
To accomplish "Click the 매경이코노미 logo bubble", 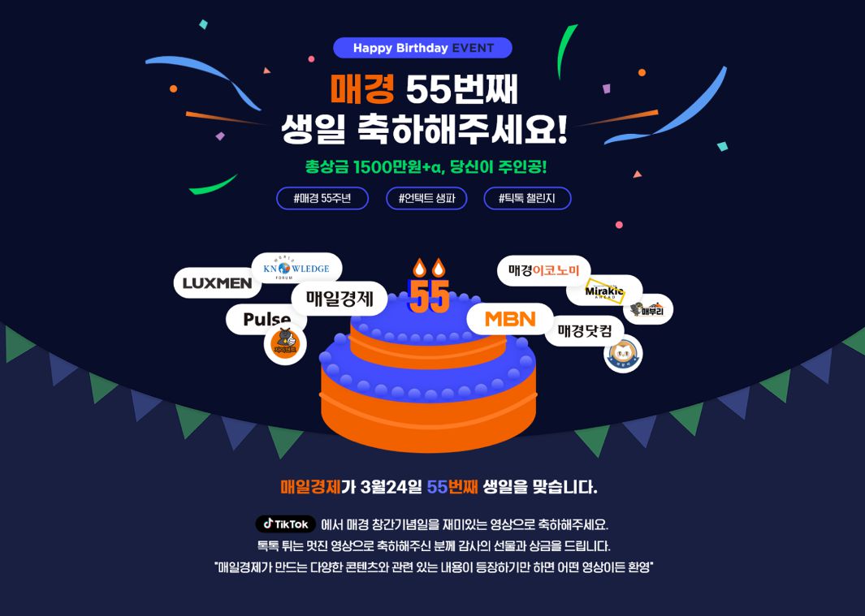I will (544, 271).
